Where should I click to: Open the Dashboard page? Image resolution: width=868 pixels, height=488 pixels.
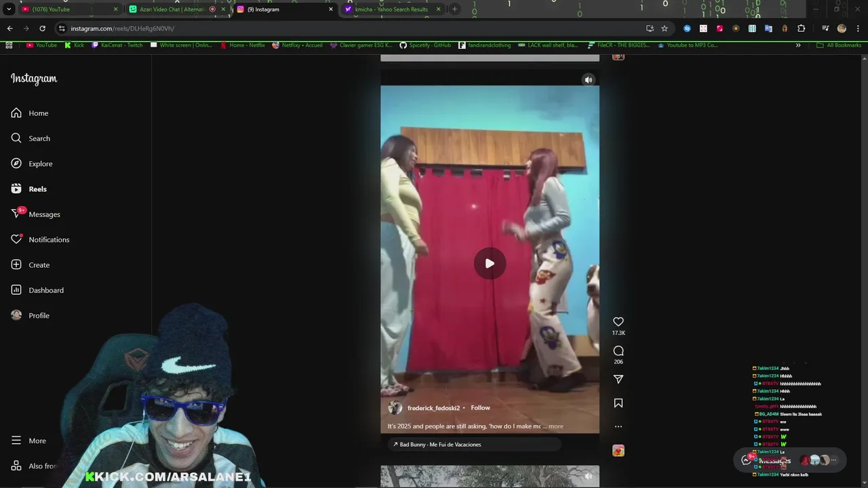click(x=37, y=290)
